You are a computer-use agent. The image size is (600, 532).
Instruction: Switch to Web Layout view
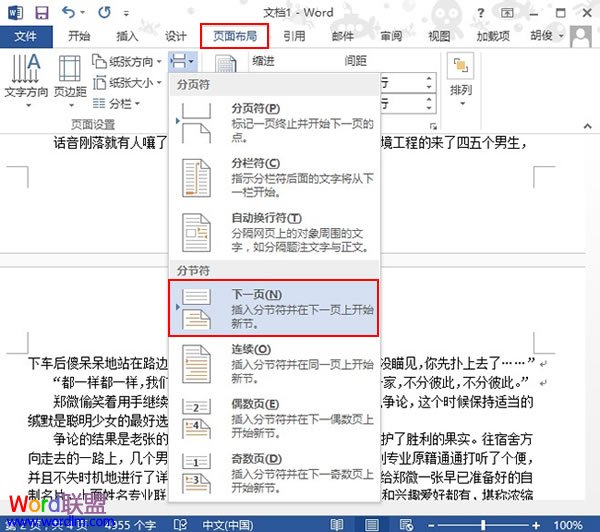click(406, 525)
